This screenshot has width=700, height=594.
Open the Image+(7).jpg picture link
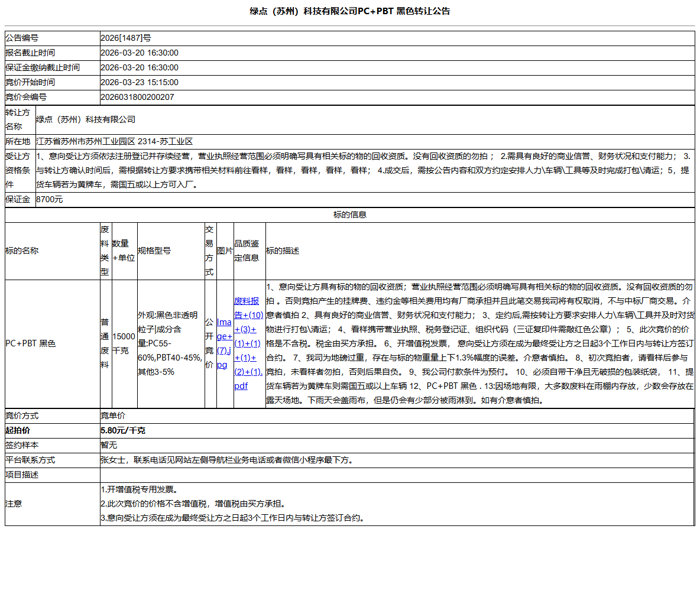pos(224,343)
